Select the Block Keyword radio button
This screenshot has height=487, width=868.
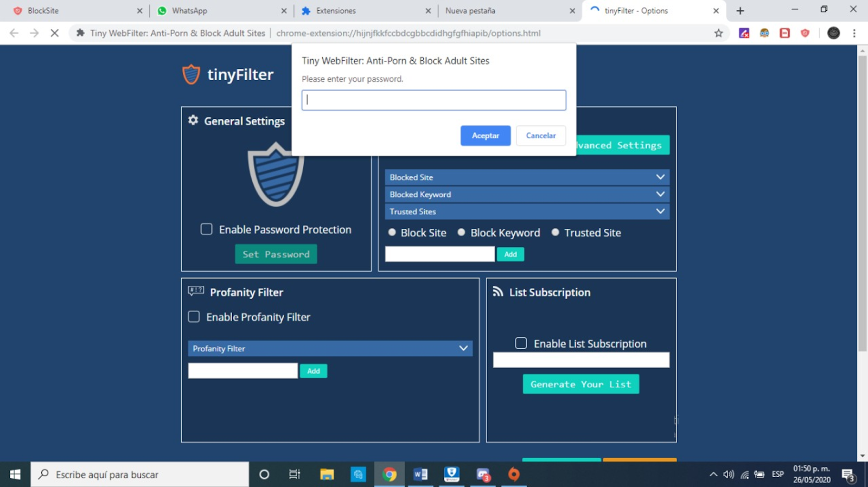click(x=461, y=232)
